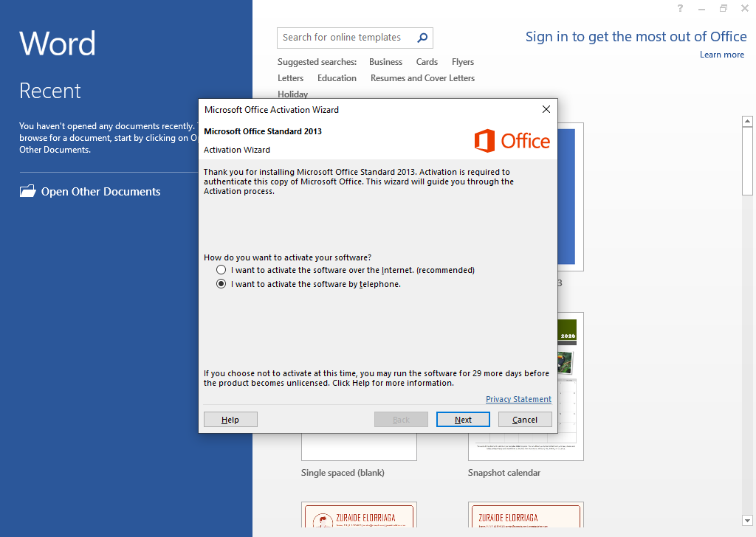Click the Education suggested search
Screen dimensions: 756x537
tap(337, 78)
